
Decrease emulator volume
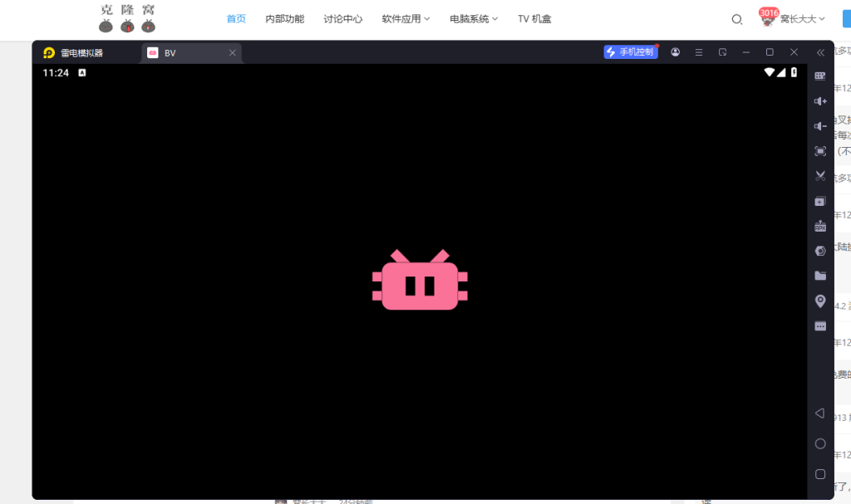click(820, 126)
